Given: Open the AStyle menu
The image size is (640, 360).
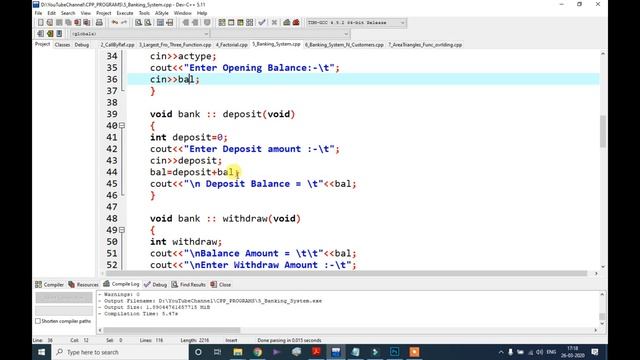Looking at the screenshot, I should (162, 13).
